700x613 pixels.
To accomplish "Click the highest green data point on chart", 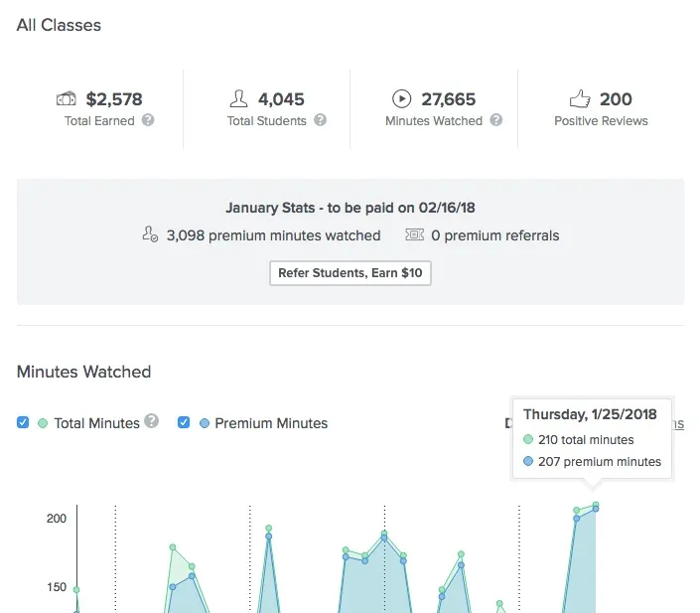I will (x=596, y=505).
